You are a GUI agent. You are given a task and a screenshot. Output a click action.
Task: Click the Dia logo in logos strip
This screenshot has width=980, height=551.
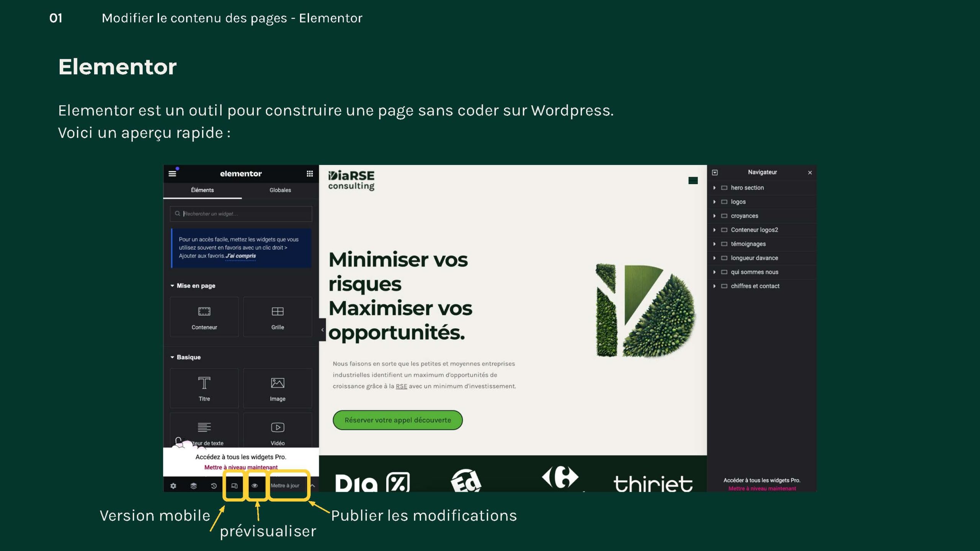click(x=372, y=482)
